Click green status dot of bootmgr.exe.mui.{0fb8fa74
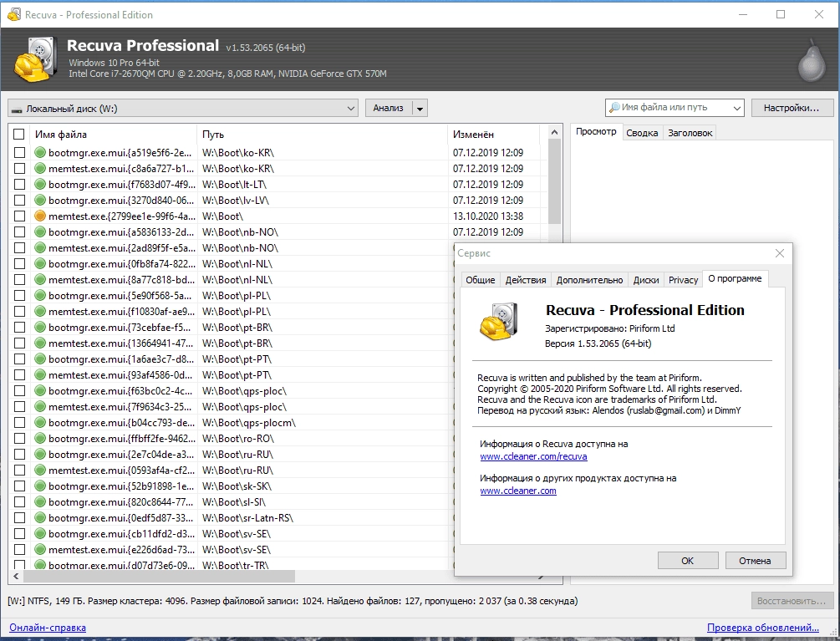The height and width of the screenshot is (641, 840). point(39,263)
